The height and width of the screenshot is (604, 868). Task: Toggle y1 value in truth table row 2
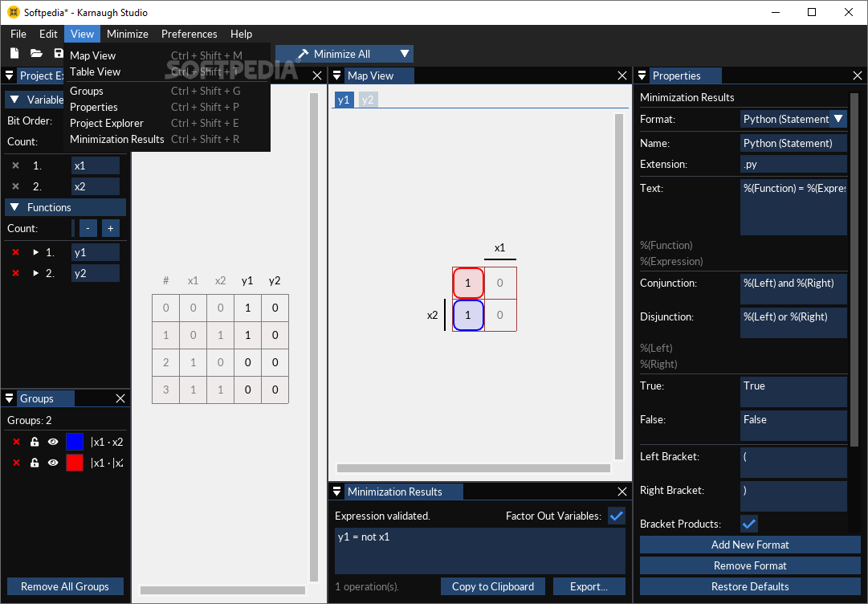coord(247,362)
